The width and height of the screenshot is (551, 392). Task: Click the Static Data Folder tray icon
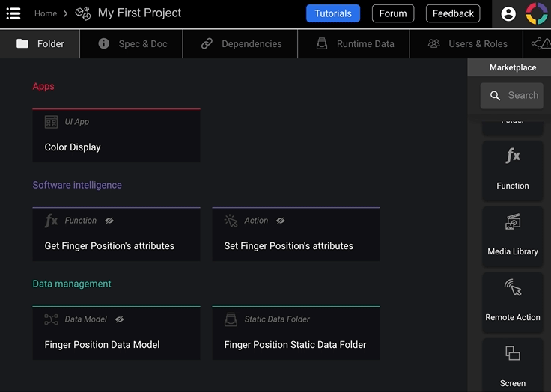pos(231,319)
